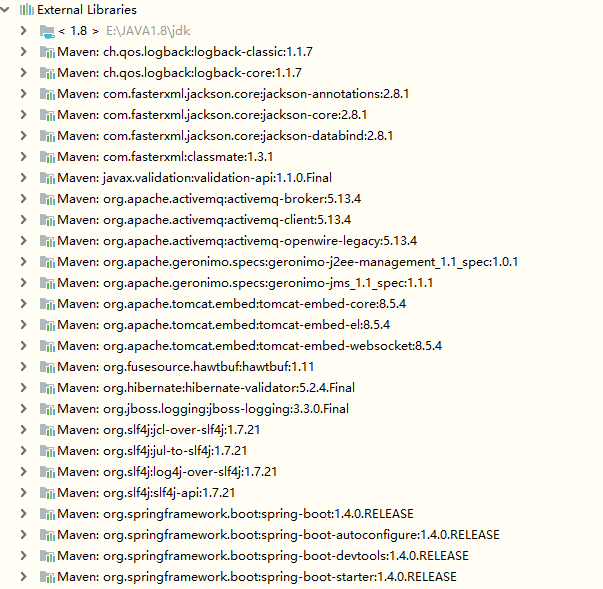Click the External Libraries bar-chart icon
The width and height of the screenshot is (603, 589).
point(27,10)
